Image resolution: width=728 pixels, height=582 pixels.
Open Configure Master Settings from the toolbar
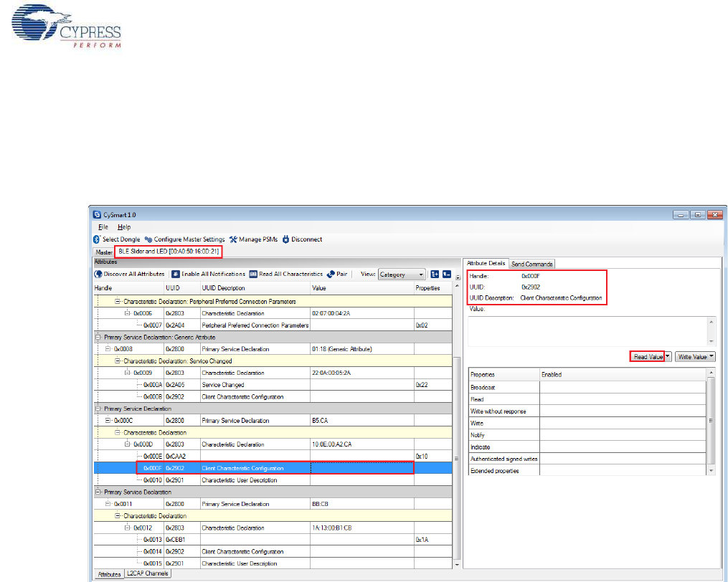click(x=184, y=239)
